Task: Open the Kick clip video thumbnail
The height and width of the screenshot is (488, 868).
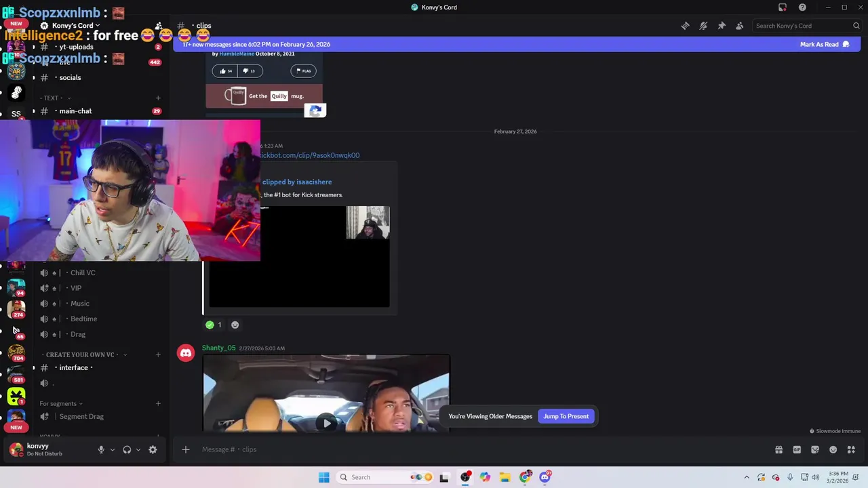Action: pyautogui.click(x=299, y=256)
